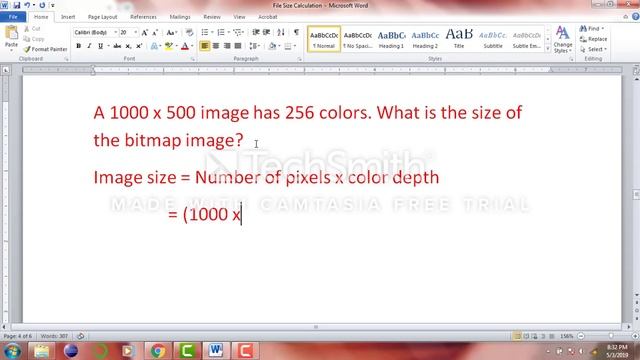640x360 pixels.
Task: Open the Borders dropdown
Action: click(x=294, y=46)
